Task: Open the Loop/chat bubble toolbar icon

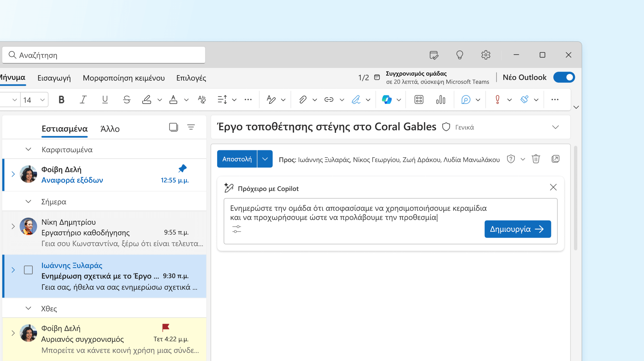Action: click(466, 100)
